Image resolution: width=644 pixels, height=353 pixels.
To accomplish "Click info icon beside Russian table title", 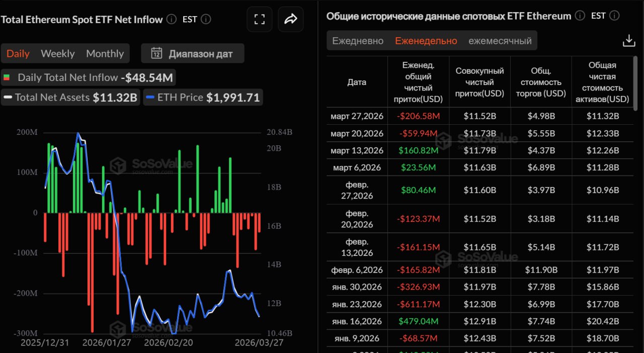I will coord(580,16).
